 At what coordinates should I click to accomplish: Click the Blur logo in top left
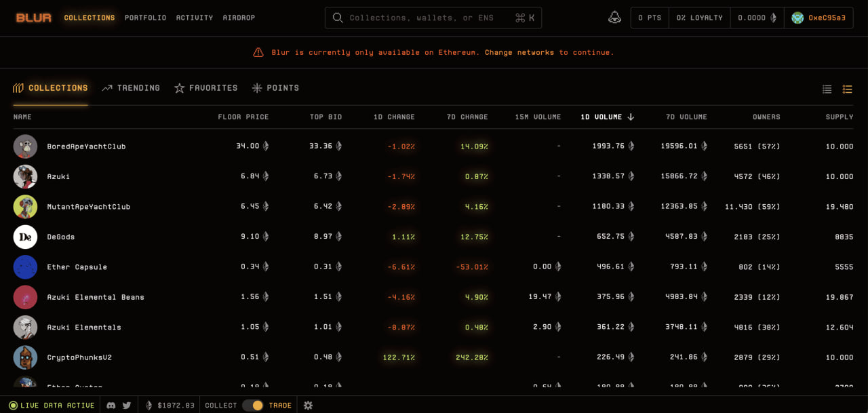[x=33, y=17]
